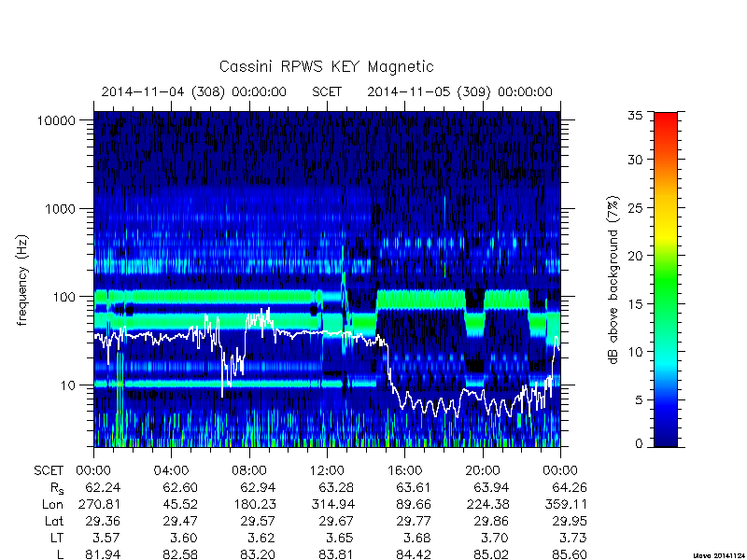Click the 12:00 SCET time tick label
The width and height of the screenshot is (747, 560).
pyautogui.click(x=327, y=471)
